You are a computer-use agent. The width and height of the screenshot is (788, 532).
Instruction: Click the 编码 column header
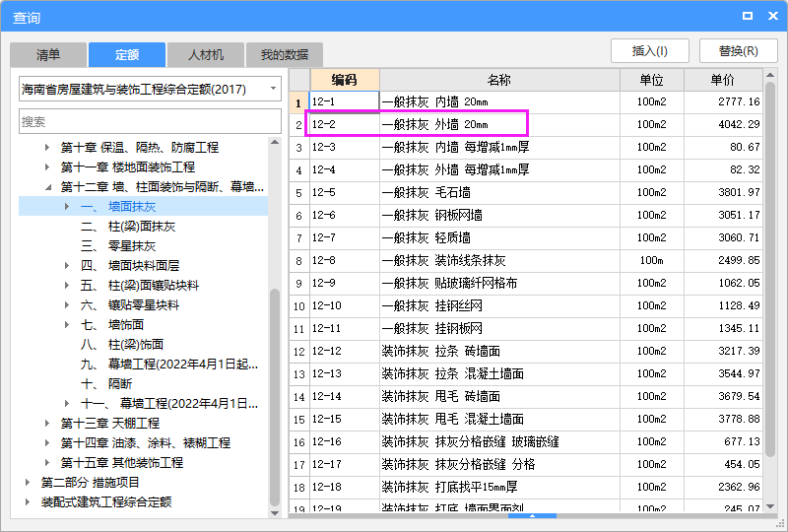click(344, 80)
